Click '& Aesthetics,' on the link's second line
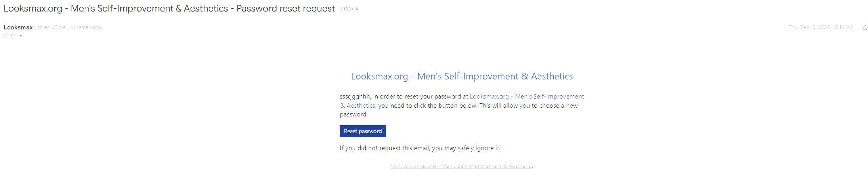The width and height of the screenshot is (868, 178). pos(358,106)
